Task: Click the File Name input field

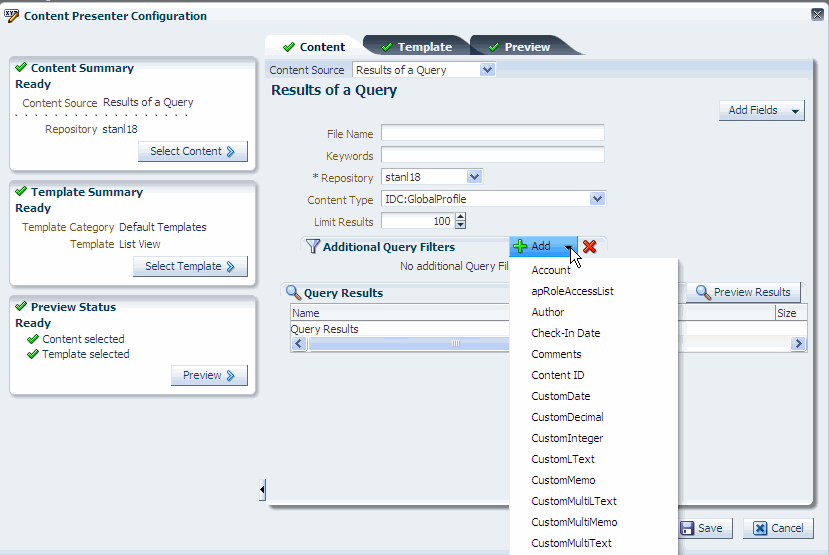Action: click(x=492, y=133)
